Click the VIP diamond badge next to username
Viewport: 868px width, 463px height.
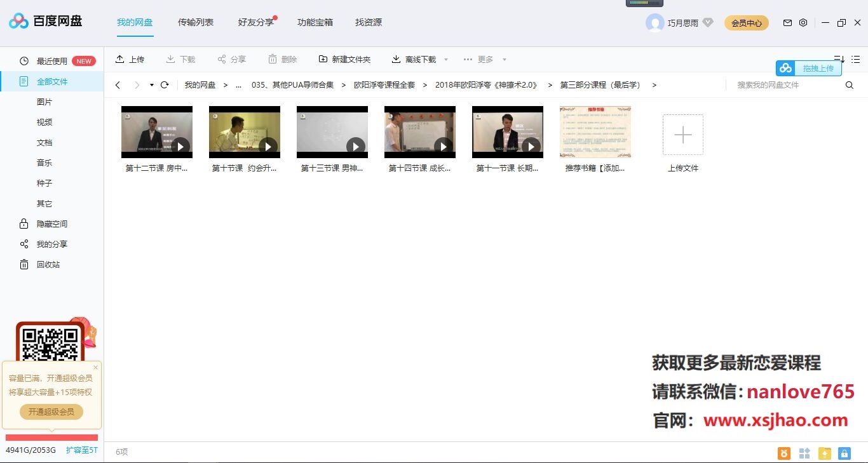point(708,23)
